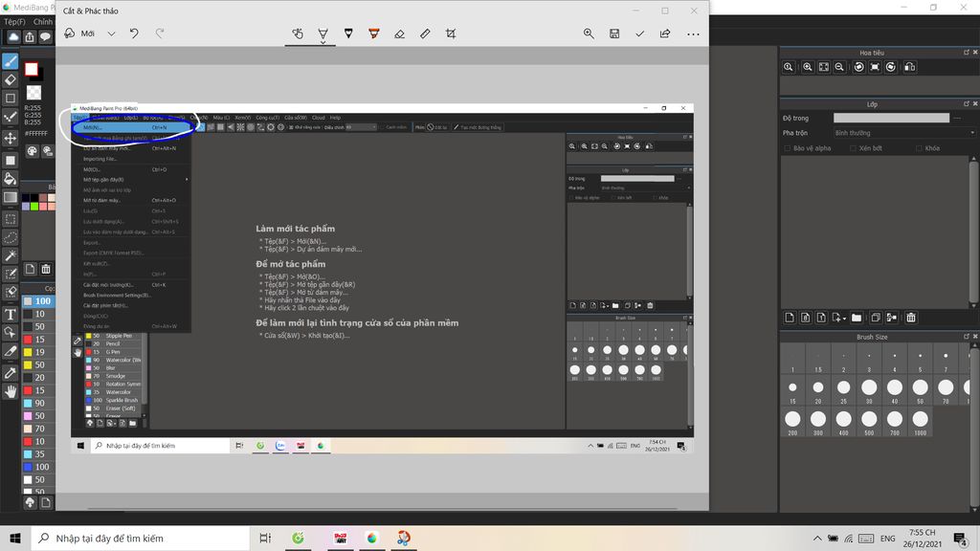Viewport: 980px width, 551px height.
Task: Pick brush size 1000 in Brush Size panel
Action: 920,422
